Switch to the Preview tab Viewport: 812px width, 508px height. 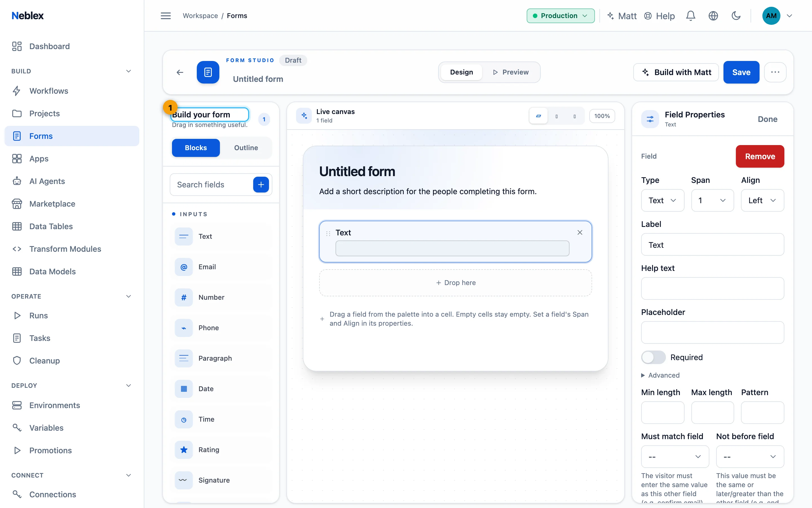(511, 72)
